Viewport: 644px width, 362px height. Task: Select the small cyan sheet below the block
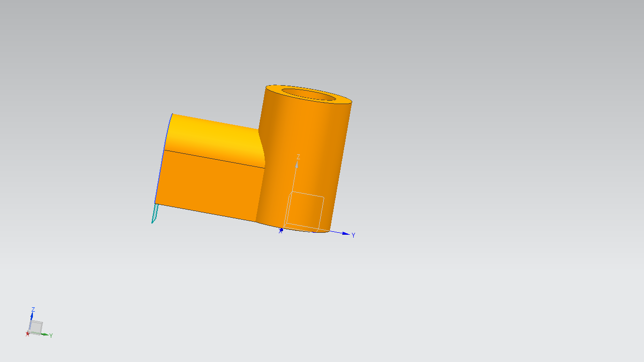click(155, 213)
